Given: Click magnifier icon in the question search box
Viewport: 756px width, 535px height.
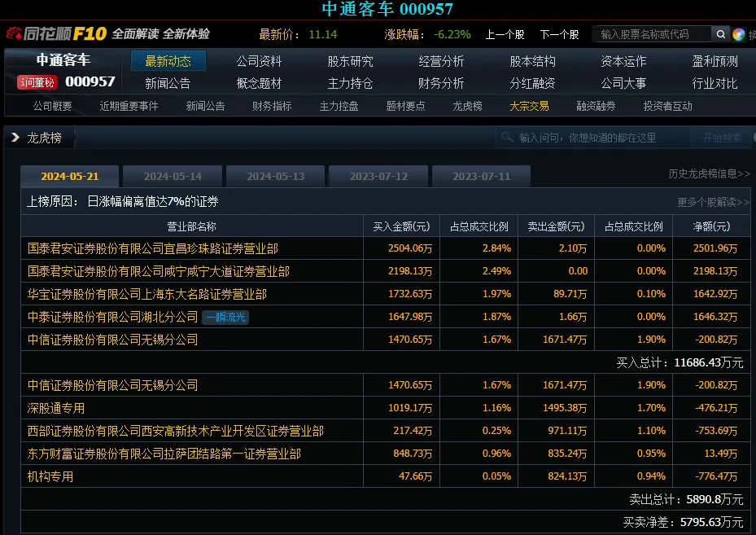Looking at the screenshot, I should pyautogui.click(x=508, y=138).
